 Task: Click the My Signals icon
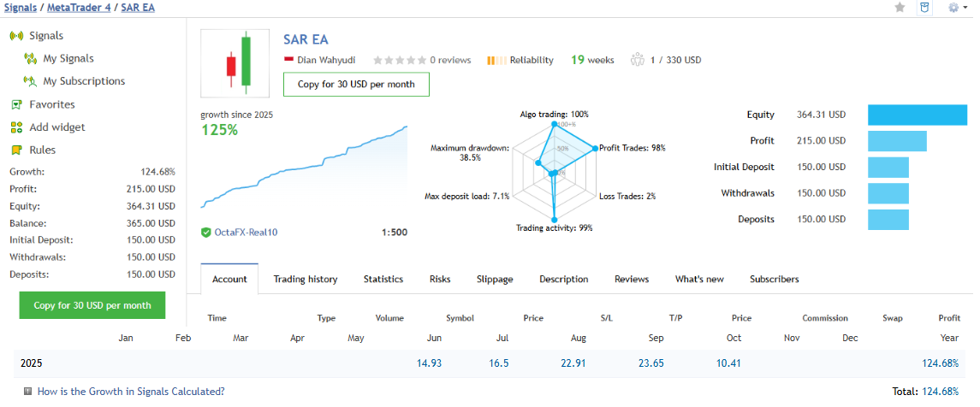pyautogui.click(x=31, y=59)
